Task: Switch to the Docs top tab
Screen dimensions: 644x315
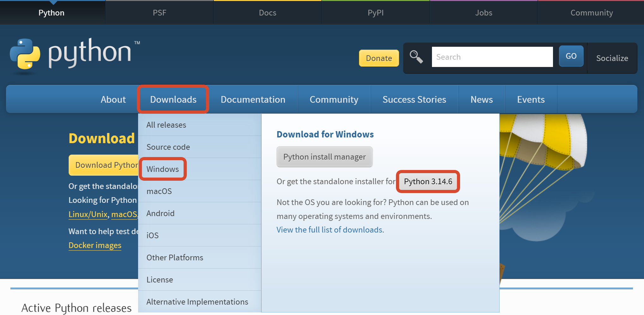Action: click(x=268, y=13)
